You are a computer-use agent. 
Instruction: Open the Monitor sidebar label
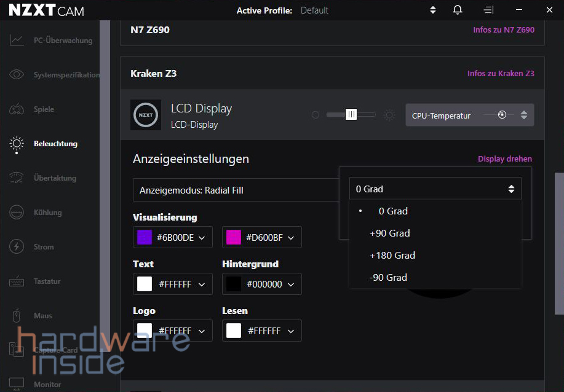coord(47,385)
